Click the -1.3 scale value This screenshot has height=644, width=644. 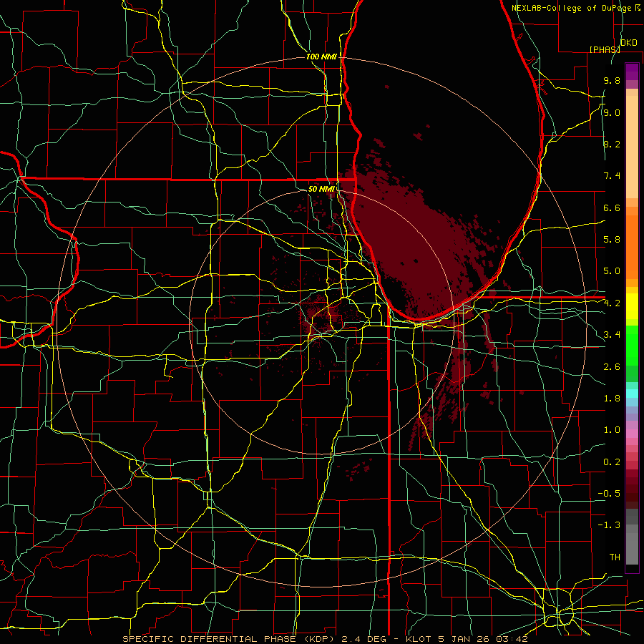click(x=609, y=525)
